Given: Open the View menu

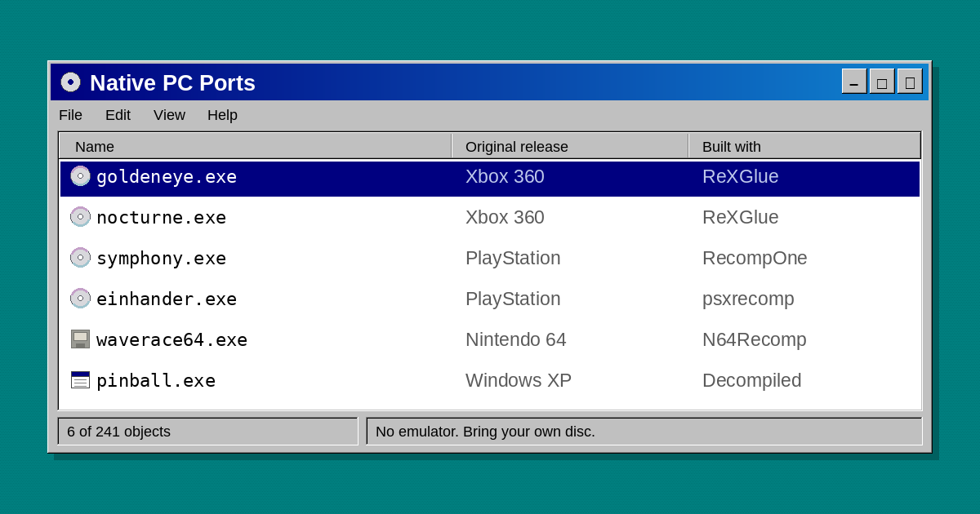Looking at the screenshot, I should (x=169, y=115).
